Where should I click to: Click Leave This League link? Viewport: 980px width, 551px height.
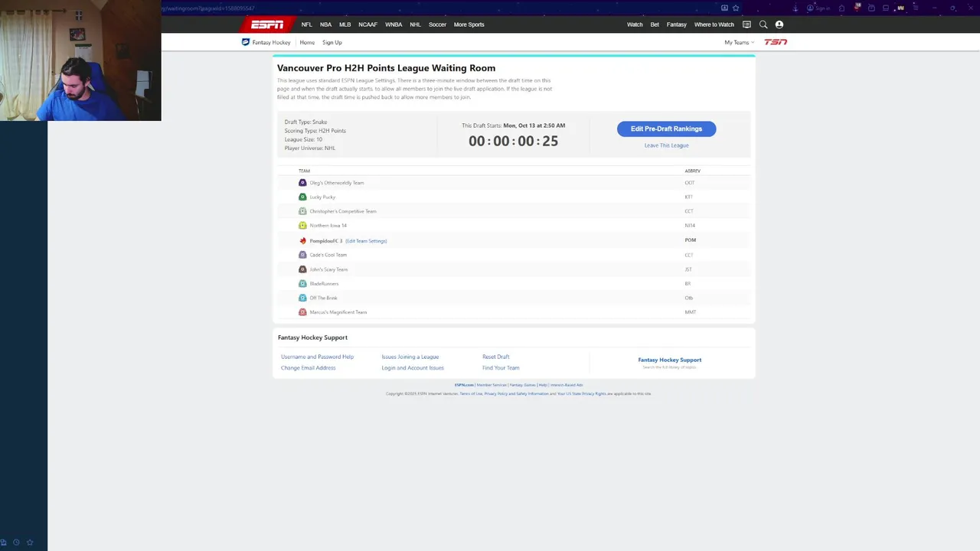[x=666, y=145]
